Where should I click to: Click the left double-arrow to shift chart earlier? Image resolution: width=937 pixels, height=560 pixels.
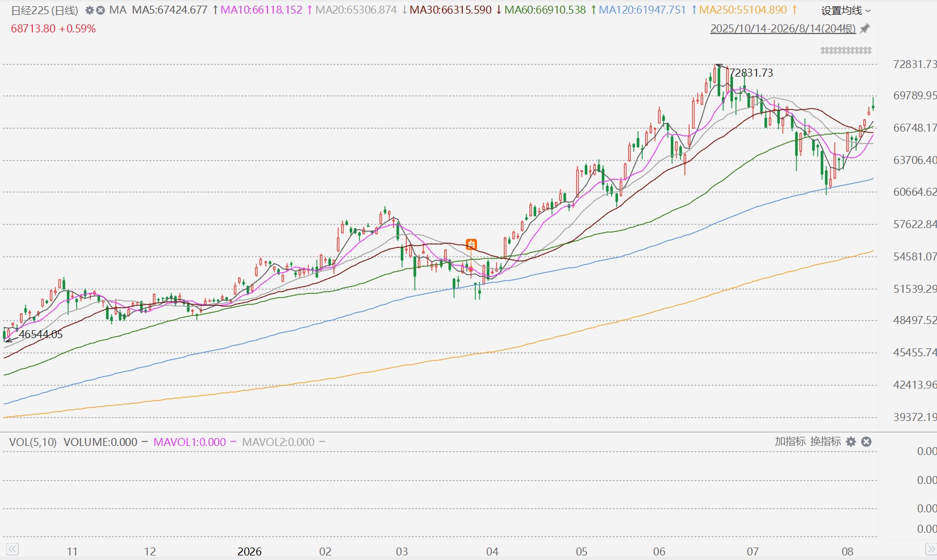(x=12, y=549)
